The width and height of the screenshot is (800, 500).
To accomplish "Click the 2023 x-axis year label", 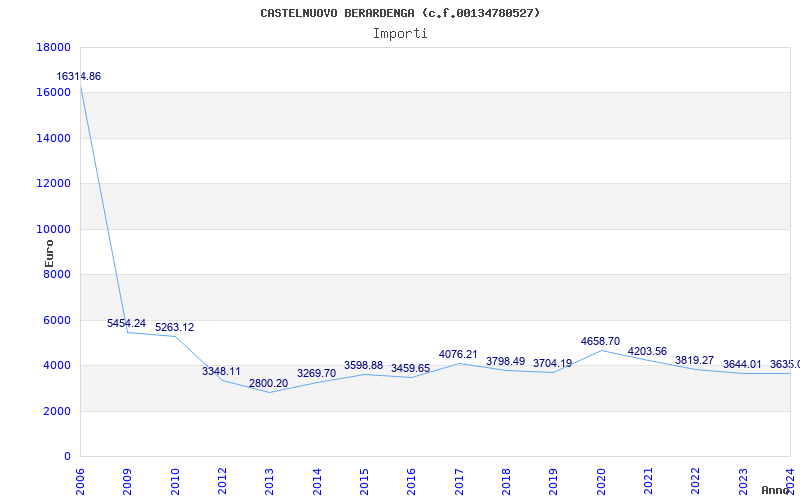I will tap(743, 482).
